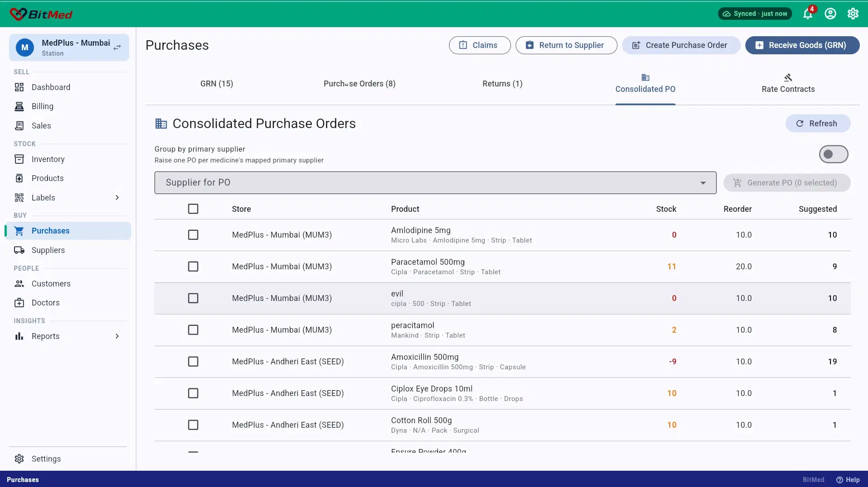
Task: Click the Rate Contracts gavel icon
Action: tap(788, 77)
